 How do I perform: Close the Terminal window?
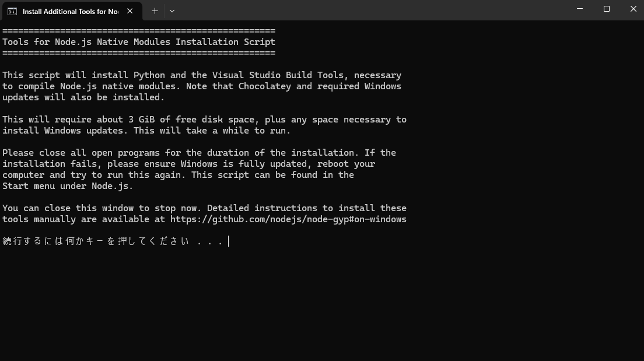click(633, 9)
